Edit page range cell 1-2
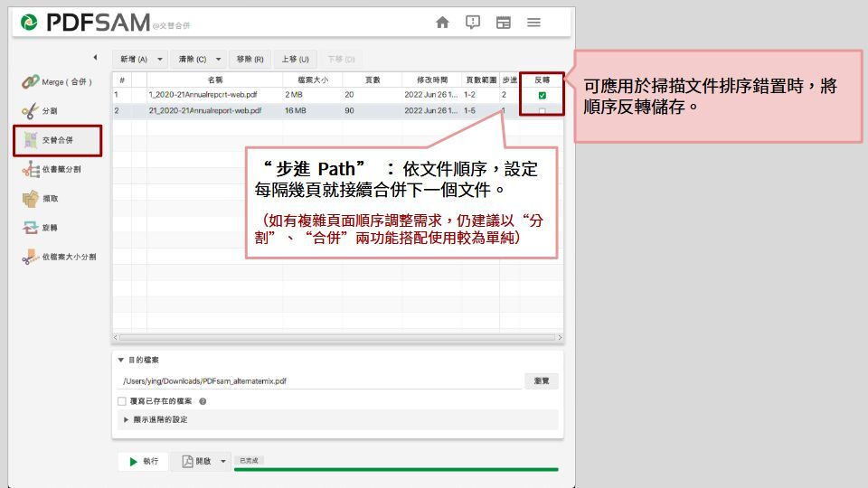The height and width of the screenshot is (488, 868). click(480, 95)
